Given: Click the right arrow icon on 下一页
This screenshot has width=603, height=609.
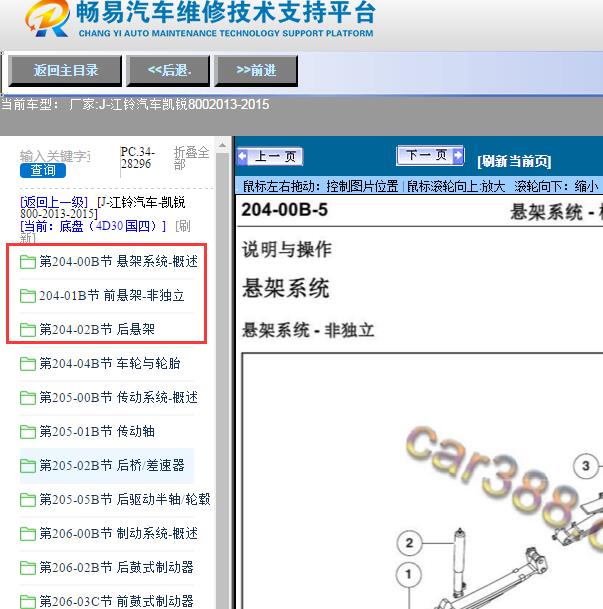Looking at the screenshot, I should (x=458, y=155).
